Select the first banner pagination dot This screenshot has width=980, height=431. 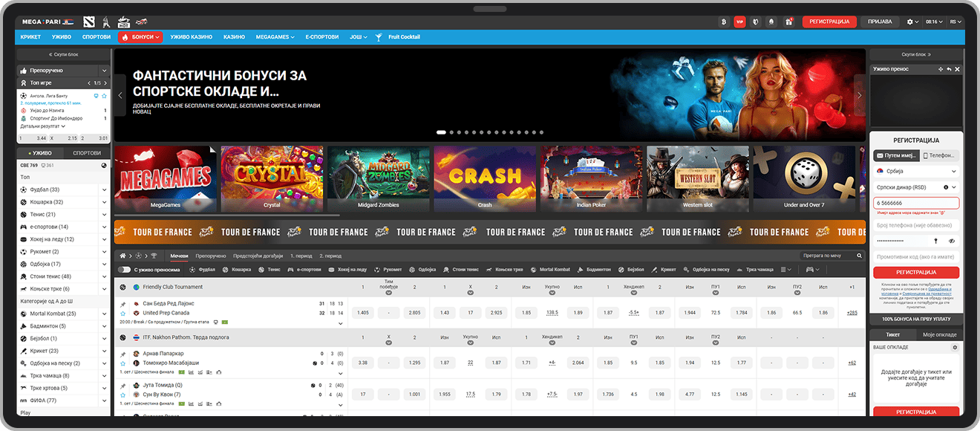tap(441, 132)
